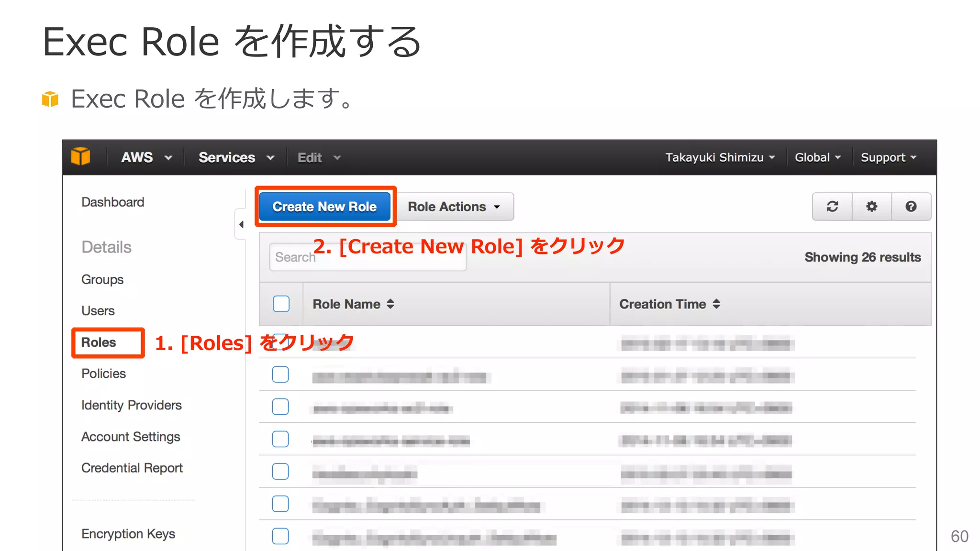Open Identity Providers in the sidebar
This screenshot has width=980, height=551.
coord(132,405)
